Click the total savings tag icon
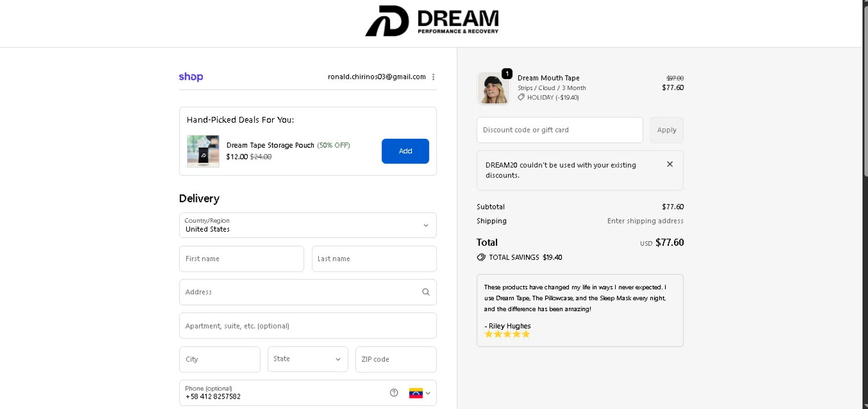868x409 pixels. (x=481, y=257)
